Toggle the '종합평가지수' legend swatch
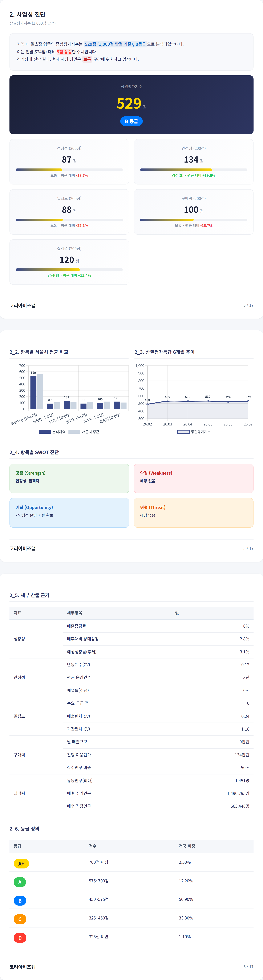This screenshot has width=263, height=980. pos(183,432)
